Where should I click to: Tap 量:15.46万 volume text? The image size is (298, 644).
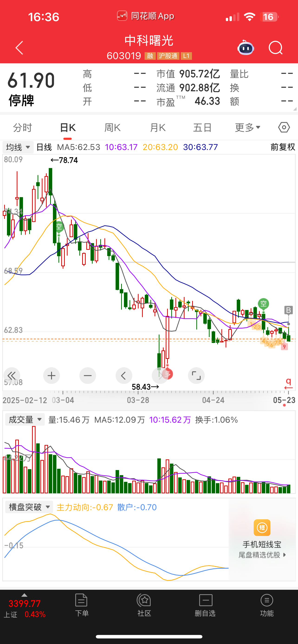(x=69, y=420)
